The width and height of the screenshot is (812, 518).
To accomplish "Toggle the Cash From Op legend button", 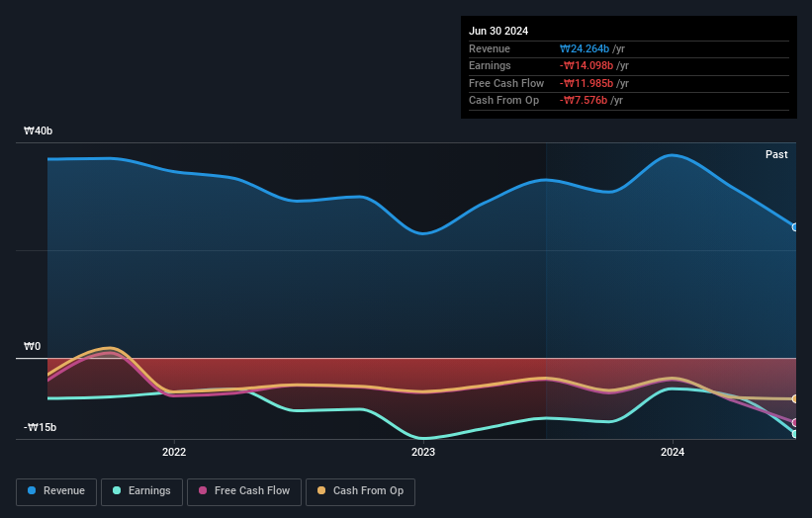I will click(360, 491).
